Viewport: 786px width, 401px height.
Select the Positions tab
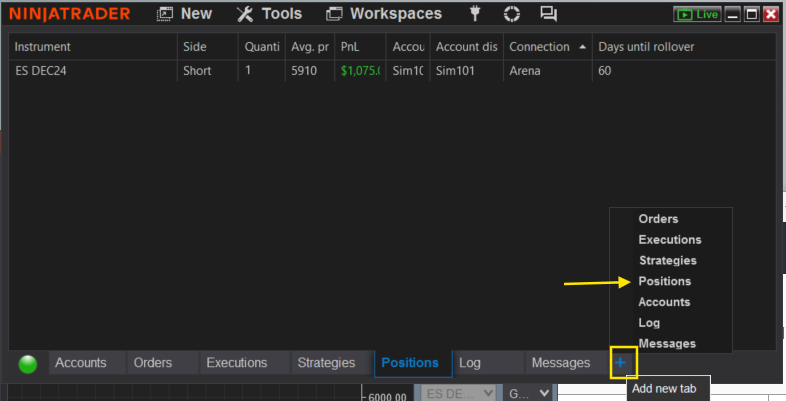coord(413,363)
